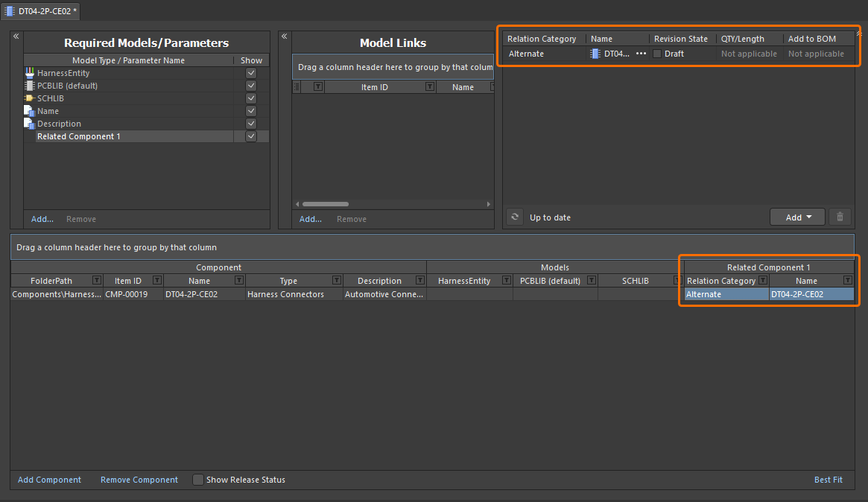Image resolution: width=868 pixels, height=502 pixels.
Task: Open PCBLIB (default) column filter
Action: (592, 281)
